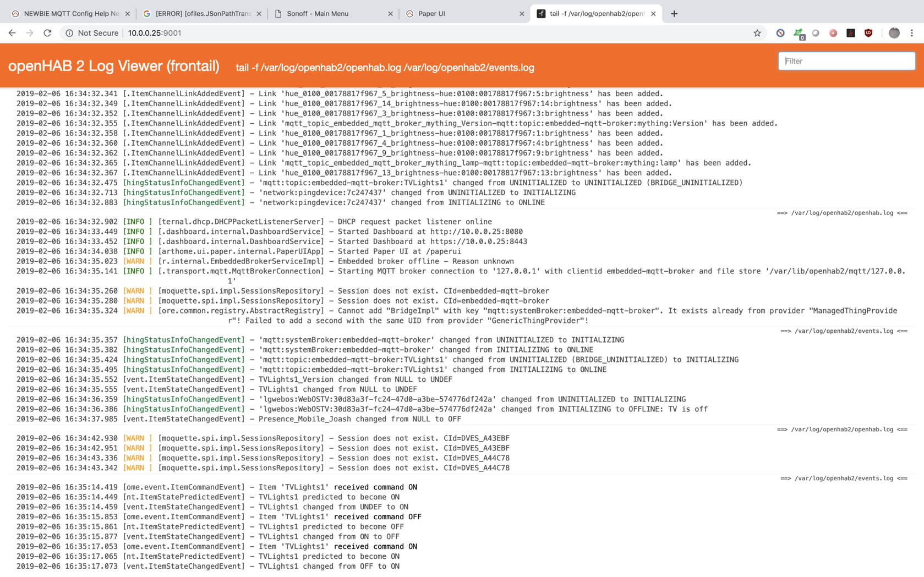924x577 pixels.
Task: Open Chrome's three-dot menu
Action: pos(912,33)
